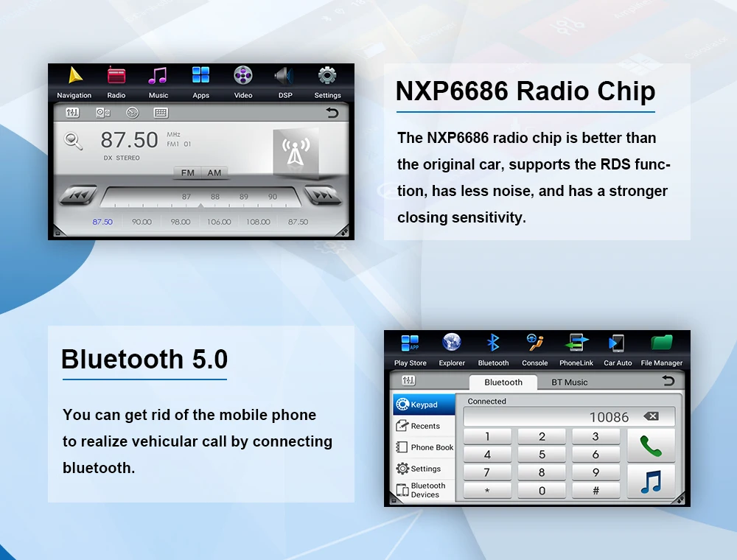Screen dimensions: 737x560
Task: Open Bluetooth icon in the top bar
Action: 493,350
